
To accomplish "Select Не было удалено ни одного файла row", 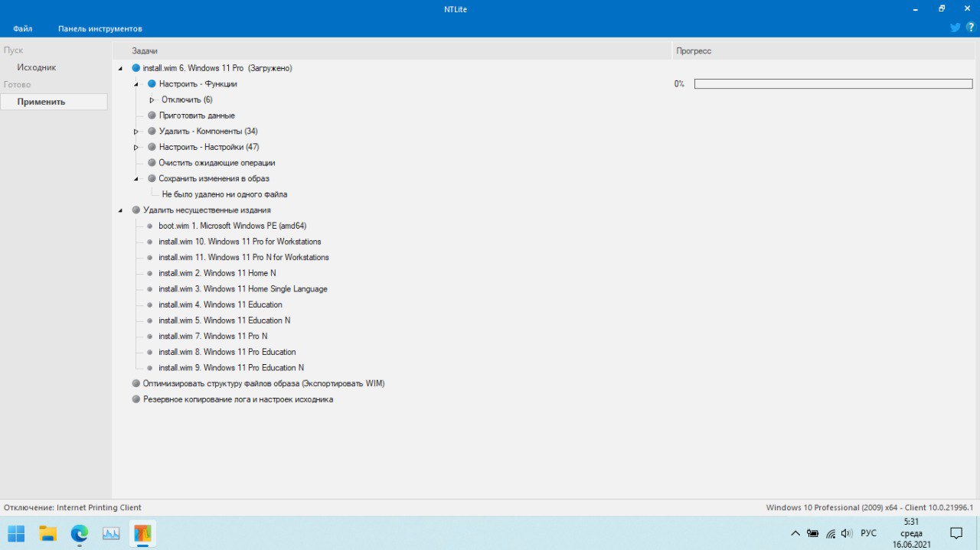I will point(224,194).
